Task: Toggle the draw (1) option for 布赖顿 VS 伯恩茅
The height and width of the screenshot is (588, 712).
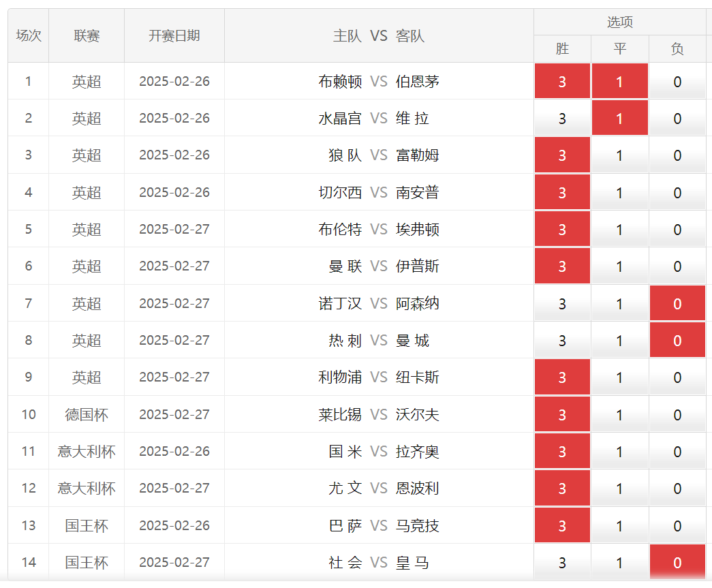Action: pos(620,81)
